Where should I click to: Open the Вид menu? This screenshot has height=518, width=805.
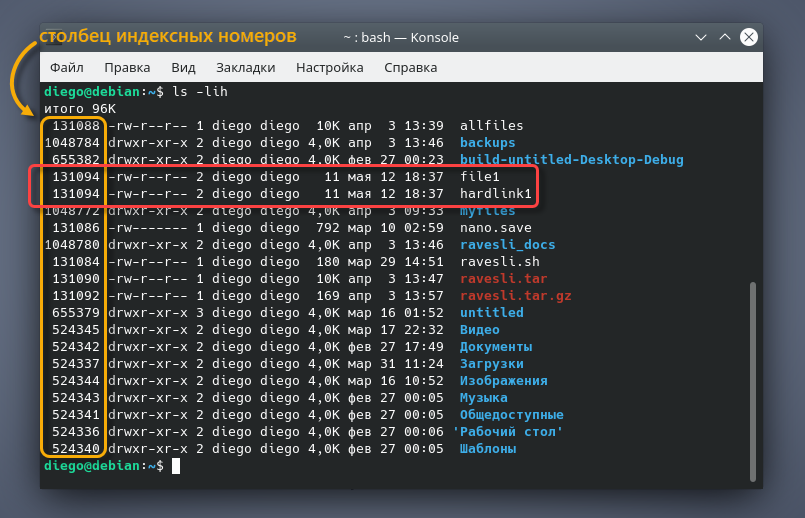(183, 68)
